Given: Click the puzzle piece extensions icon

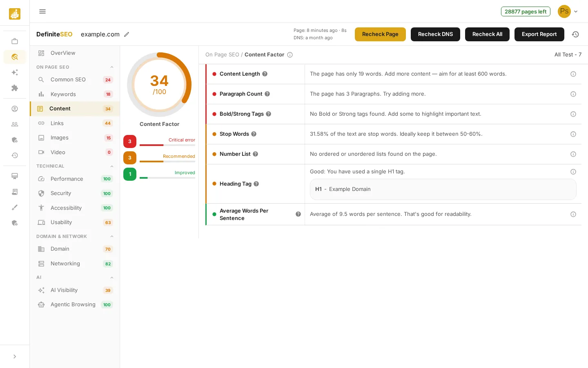Looking at the screenshot, I should click(x=15, y=88).
